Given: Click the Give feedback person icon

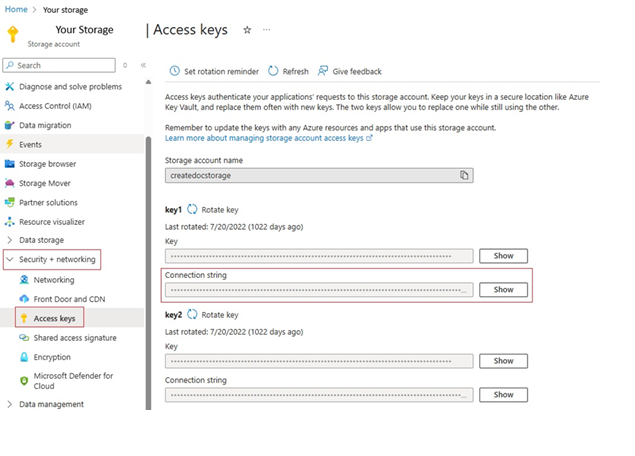Looking at the screenshot, I should click(x=323, y=71).
